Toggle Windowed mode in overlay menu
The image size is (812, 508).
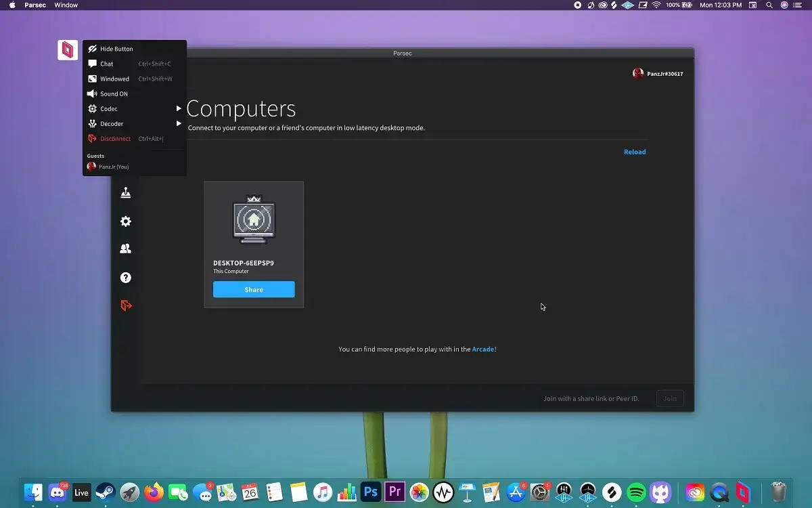click(x=114, y=79)
